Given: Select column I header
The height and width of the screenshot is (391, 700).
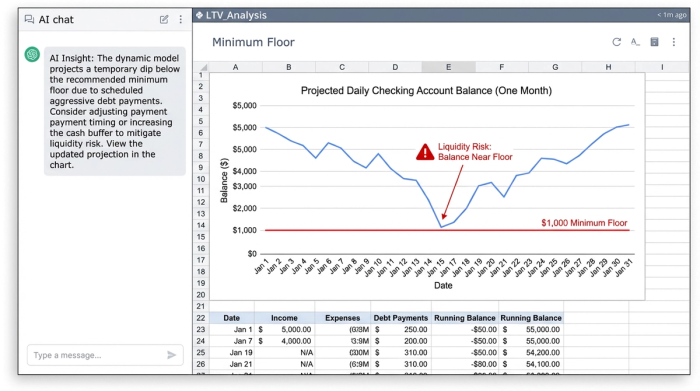Looking at the screenshot, I should point(662,67).
